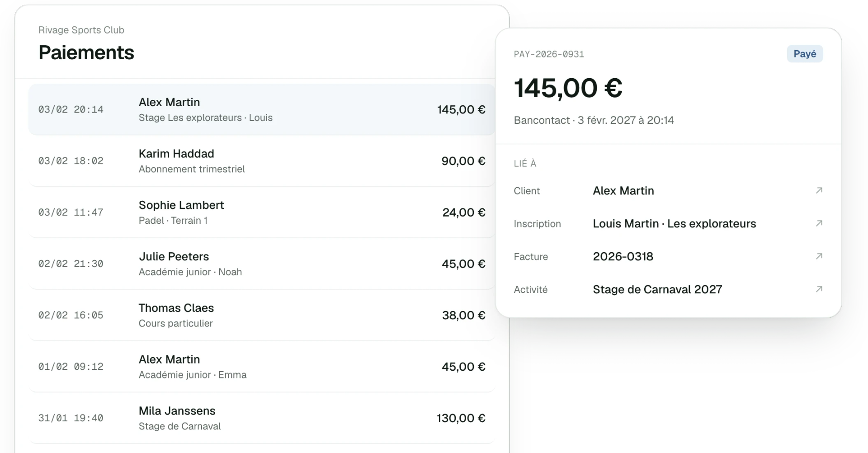Select Alex Martin 145,00 € payment row

point(262,109)
